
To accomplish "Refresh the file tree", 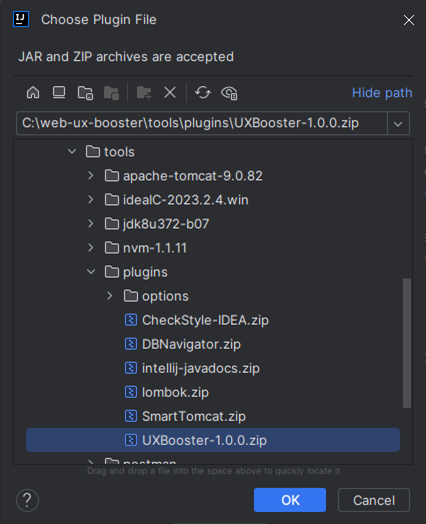I will tap(203, 93).
